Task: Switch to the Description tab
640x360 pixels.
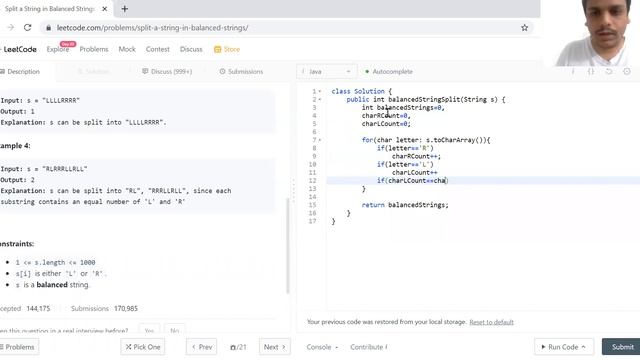Action: 20,71
